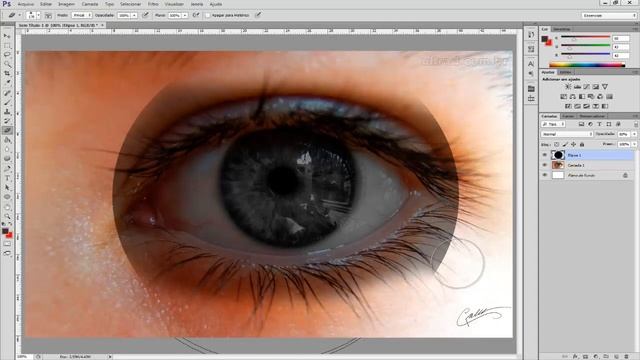The height and width of the screenshot is (360, 640).
Task: Open the Camada menu
Action: pos(90,4)
